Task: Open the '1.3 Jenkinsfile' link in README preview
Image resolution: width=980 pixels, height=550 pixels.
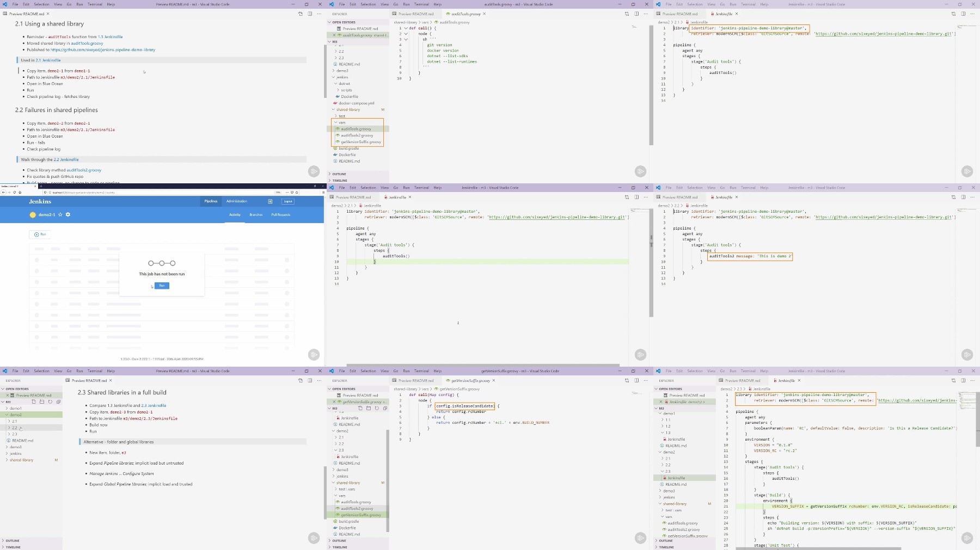Action: [111, 37]
